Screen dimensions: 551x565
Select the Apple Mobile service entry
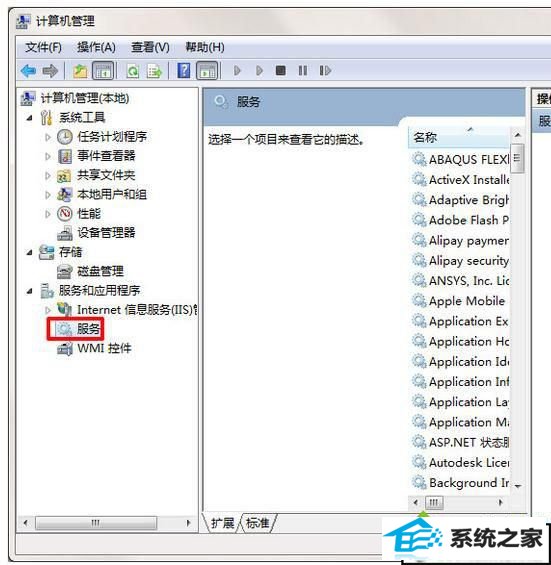pos(460,301)
